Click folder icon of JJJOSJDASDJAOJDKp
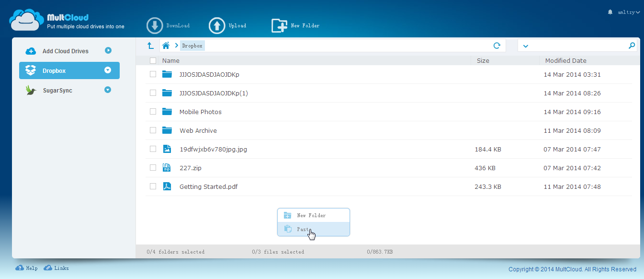 point(167,74)
